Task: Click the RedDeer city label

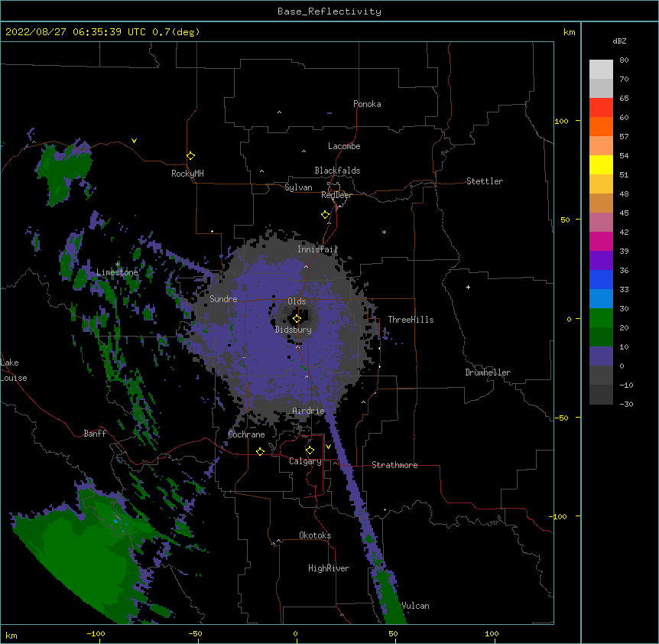Action: point(336,195)
